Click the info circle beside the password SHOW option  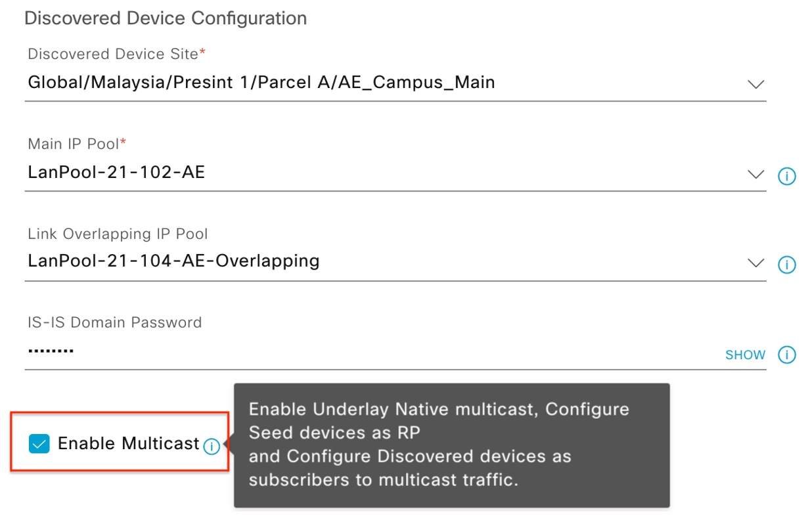pyautogui.click(x=787, y=355)
